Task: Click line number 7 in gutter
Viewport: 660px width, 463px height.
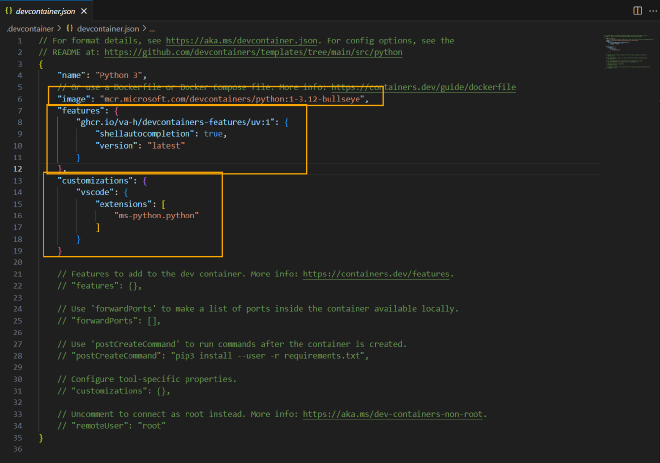Action: 20,111
